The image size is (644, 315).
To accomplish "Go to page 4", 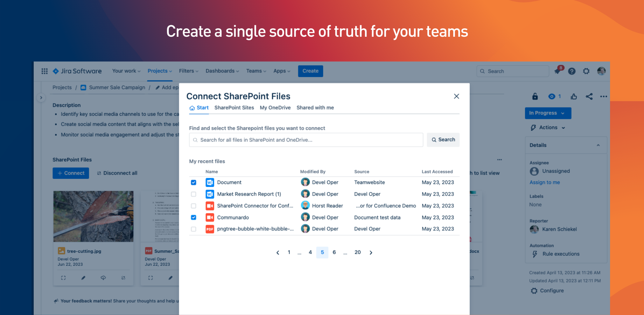I will tap(310, 252).
